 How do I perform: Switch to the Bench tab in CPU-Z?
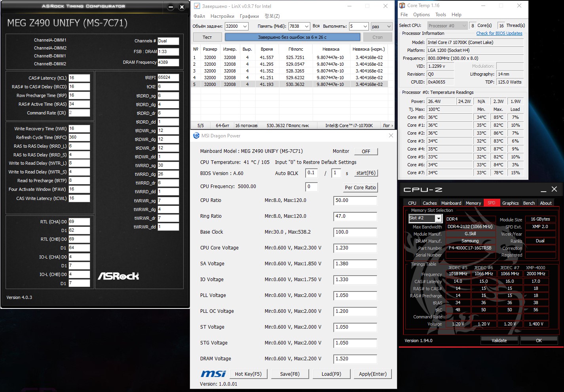(529, 203)
